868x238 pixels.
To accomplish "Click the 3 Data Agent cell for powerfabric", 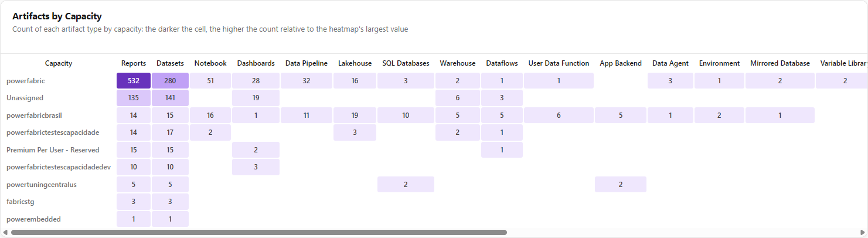I will (670, 81).
